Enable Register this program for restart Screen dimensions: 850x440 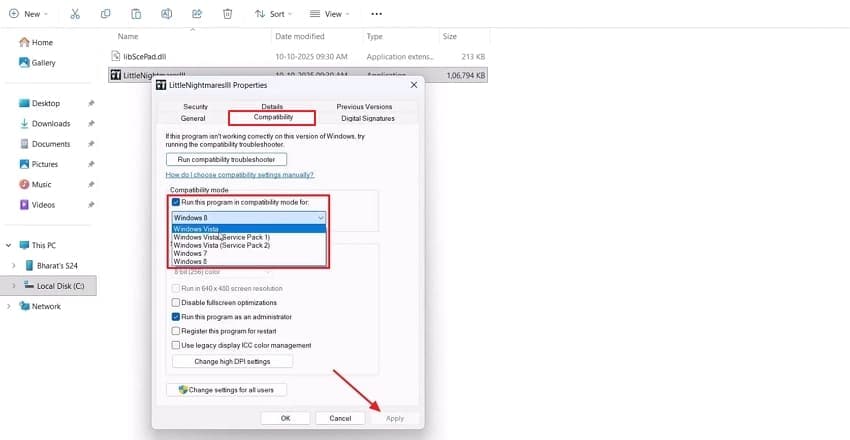pos(176,331)
